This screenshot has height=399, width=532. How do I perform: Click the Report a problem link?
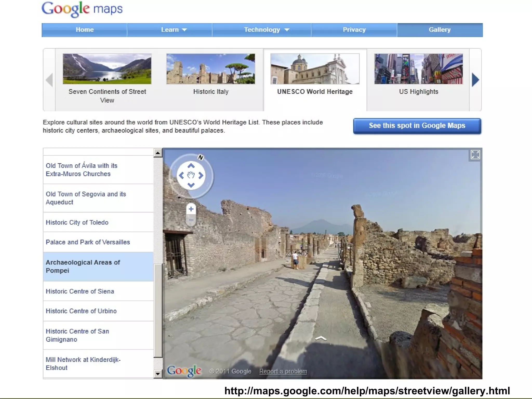283,371
